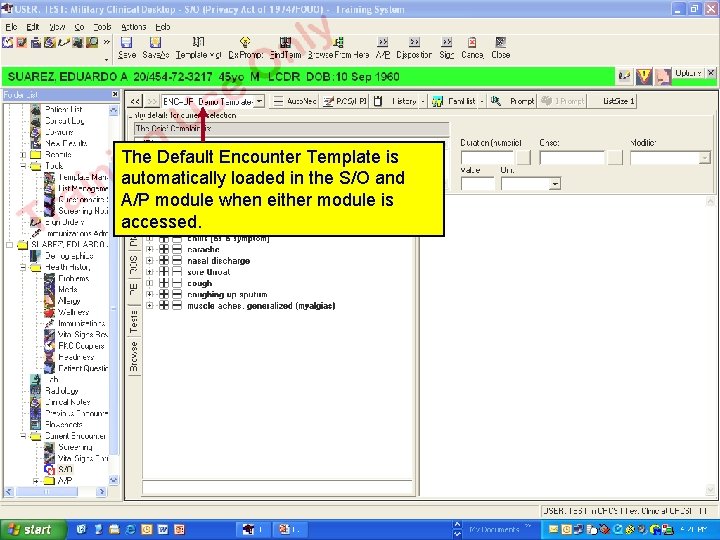
Task: Go to the A/P module via the toolbar
Action: coord(382,48)
